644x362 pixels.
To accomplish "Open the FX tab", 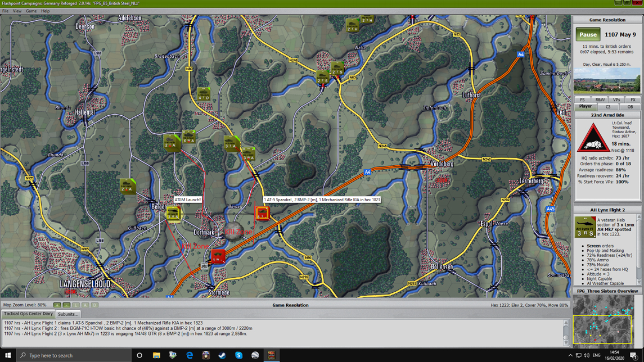I will [633, 99].
